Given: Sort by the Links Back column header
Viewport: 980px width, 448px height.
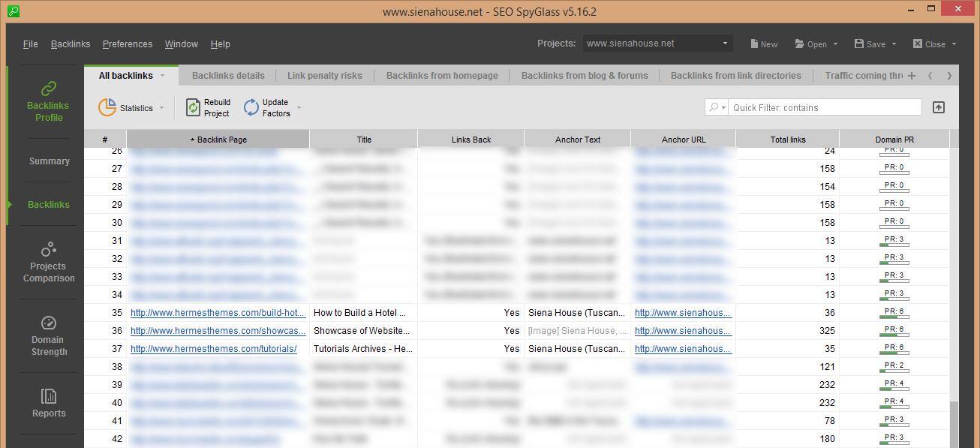Looking at the screenshot, I should coord(471,140).
